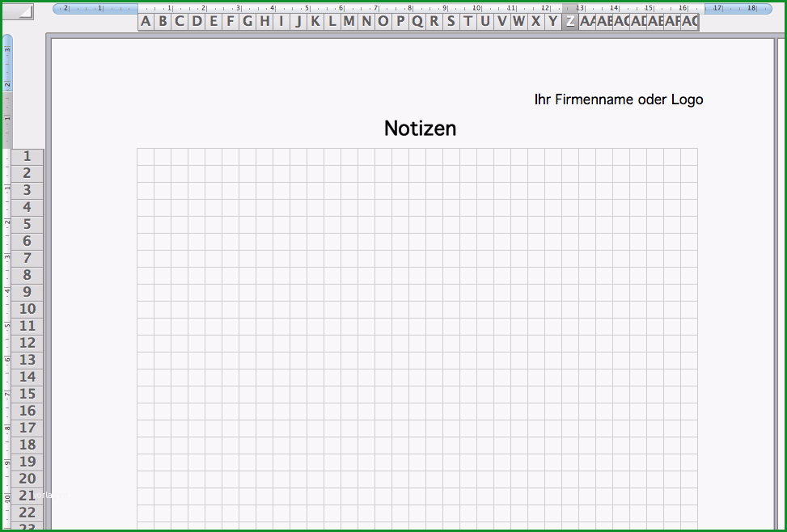Screen dimensions: 787x532
Task: Select column N header
Action: pos(367,22)
